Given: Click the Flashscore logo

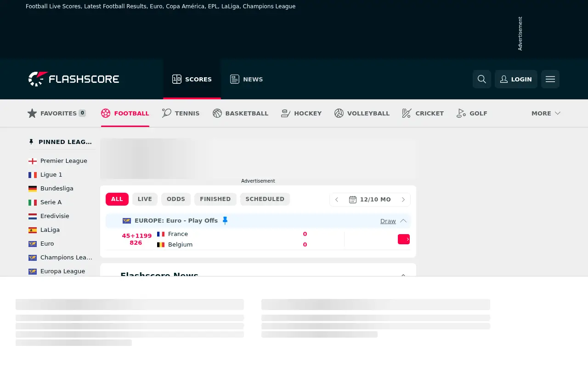Looking at the screenshot, I should coord(73,79).
